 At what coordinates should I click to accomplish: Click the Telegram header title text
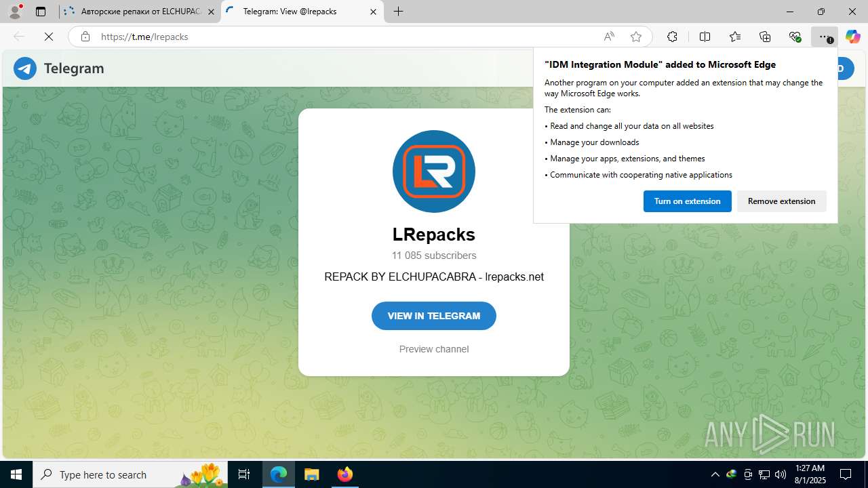pyautogui.click(x=74, y=68)
